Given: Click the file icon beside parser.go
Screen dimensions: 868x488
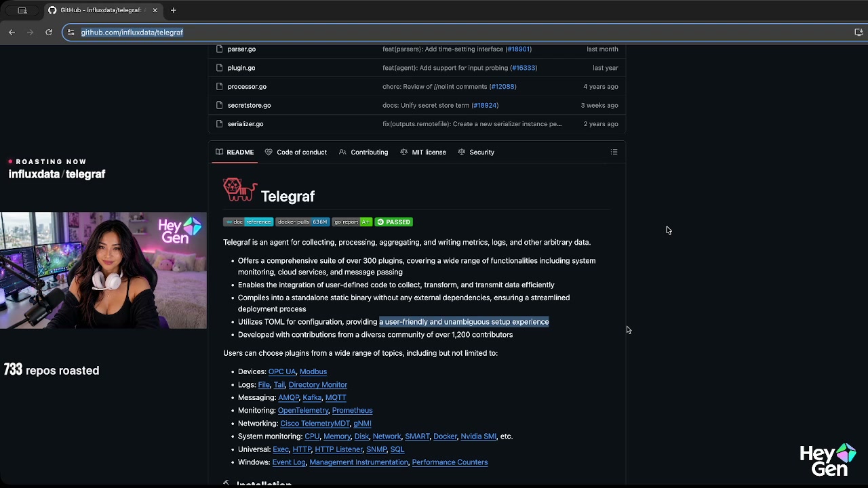Looking at the screenshot, I should click(x=219, y=49).
